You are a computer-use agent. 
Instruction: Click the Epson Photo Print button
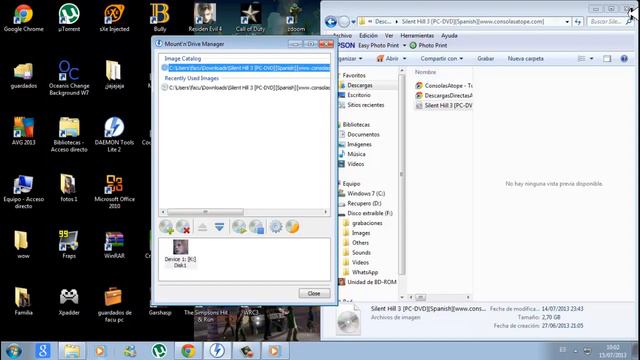tap(428, 45)
